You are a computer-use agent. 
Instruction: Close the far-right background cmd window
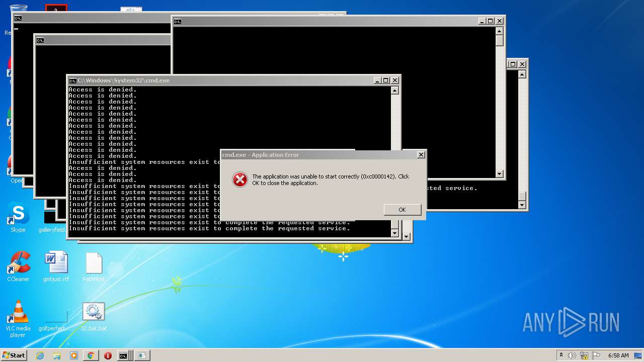(522, 64)
